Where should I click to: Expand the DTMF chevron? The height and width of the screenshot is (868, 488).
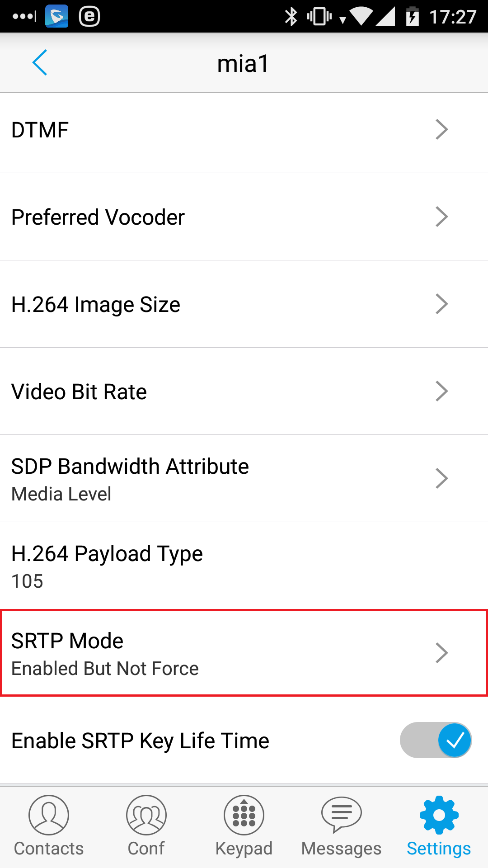(441, 130)
